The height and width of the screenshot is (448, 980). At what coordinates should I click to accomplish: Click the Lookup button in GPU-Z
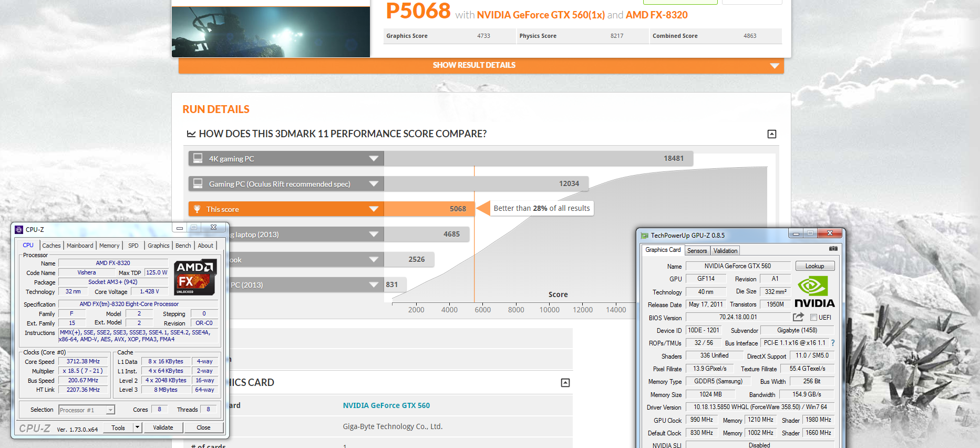pyautogui.click(x=815, y=266)
